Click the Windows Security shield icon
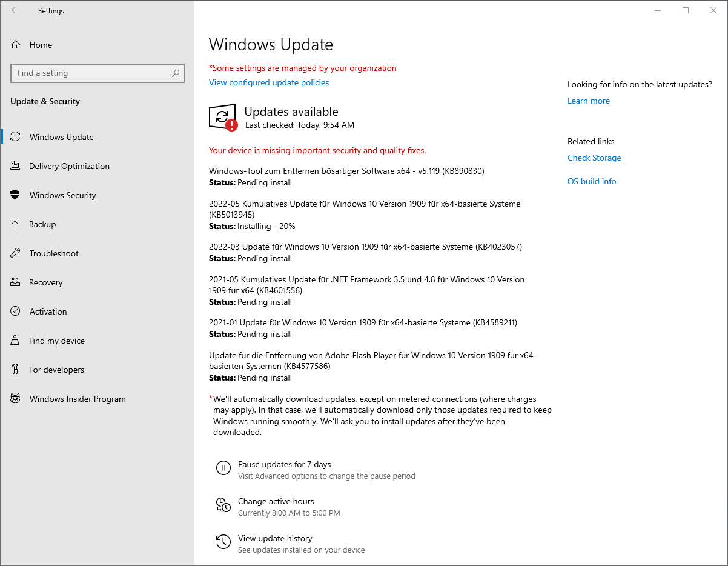Image resolution: width=728 pixels, height=566 pixels. (16, 195)
